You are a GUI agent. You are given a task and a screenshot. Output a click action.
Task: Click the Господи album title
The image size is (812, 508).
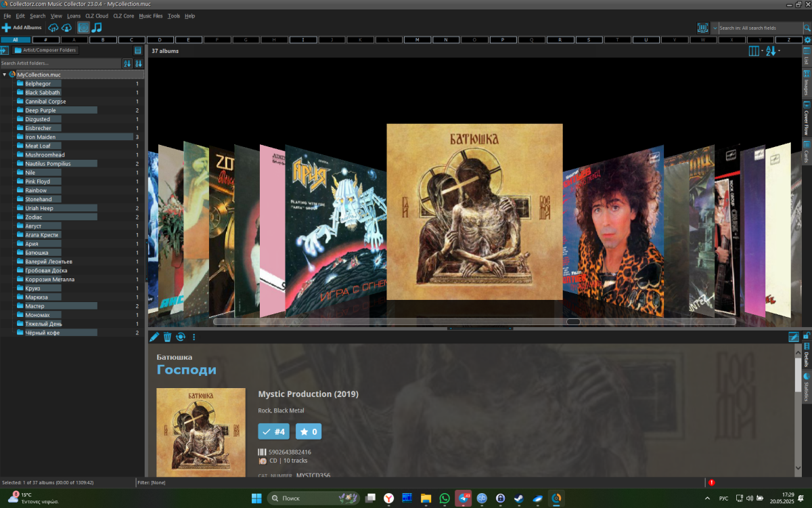[187, 370]
